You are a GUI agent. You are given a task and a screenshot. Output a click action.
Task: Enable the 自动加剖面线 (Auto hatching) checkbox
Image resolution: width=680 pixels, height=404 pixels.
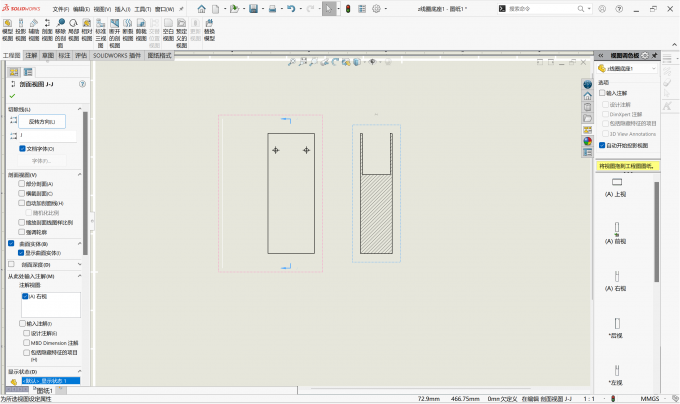tap(21, 203)
